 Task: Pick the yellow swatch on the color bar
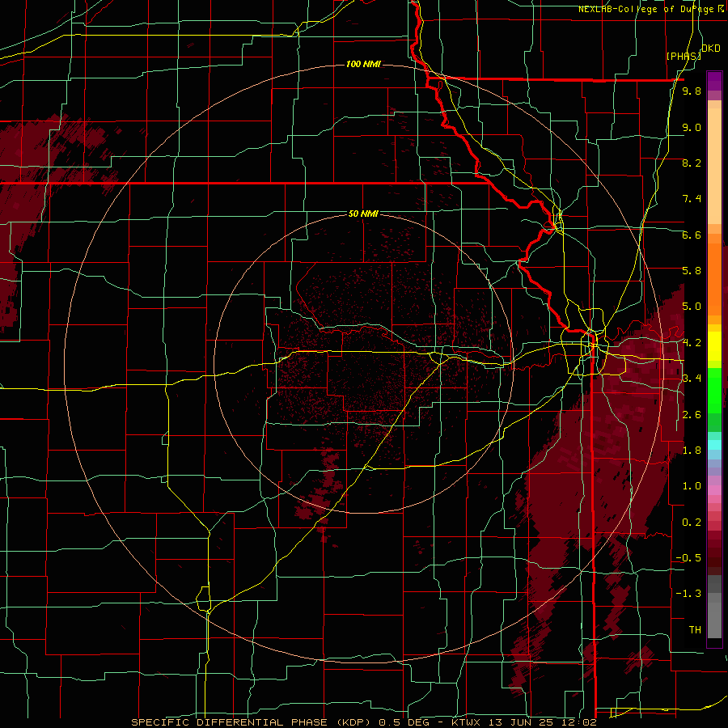coord(714,346)
